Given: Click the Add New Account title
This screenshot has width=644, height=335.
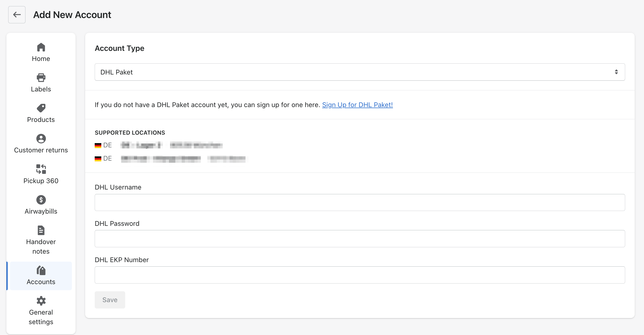Looking at the screenshot, I should tap(72, 15).
